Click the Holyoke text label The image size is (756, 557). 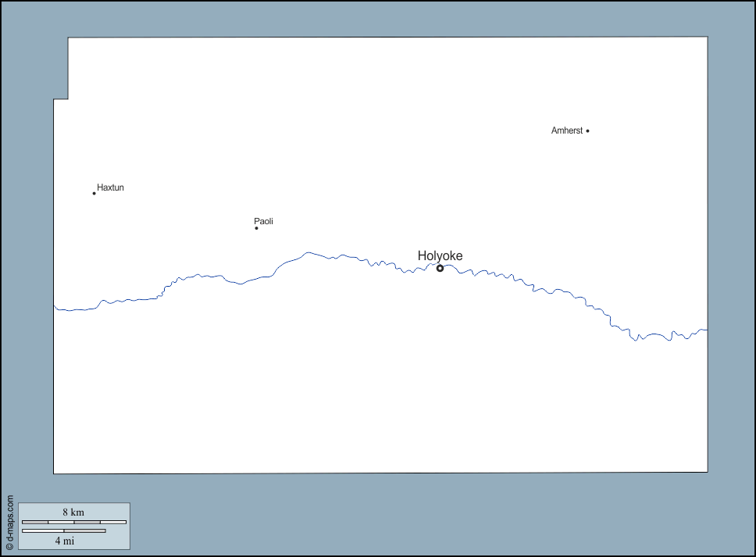click(440, 255)
